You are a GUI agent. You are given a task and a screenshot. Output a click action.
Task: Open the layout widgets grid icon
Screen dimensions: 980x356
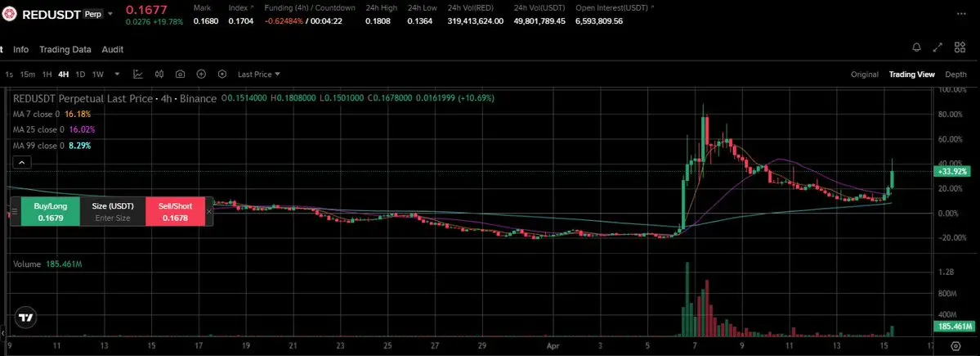[x=960, y=47]
